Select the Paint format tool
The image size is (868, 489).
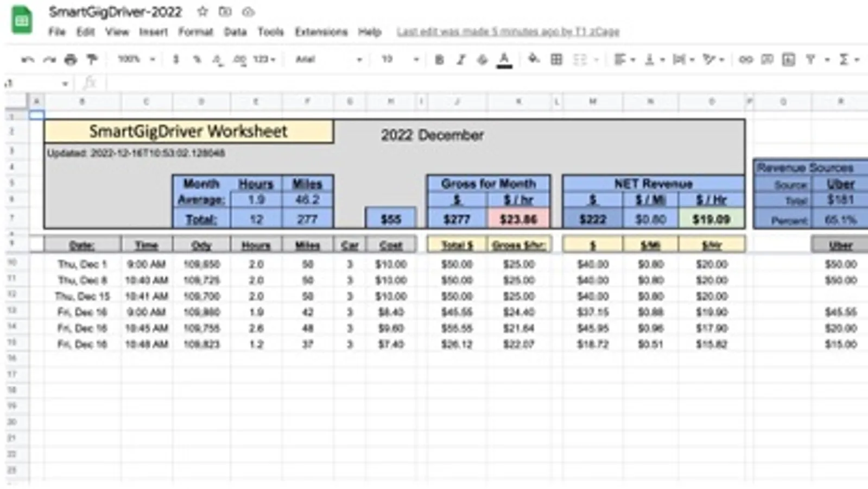coord(92,59)
